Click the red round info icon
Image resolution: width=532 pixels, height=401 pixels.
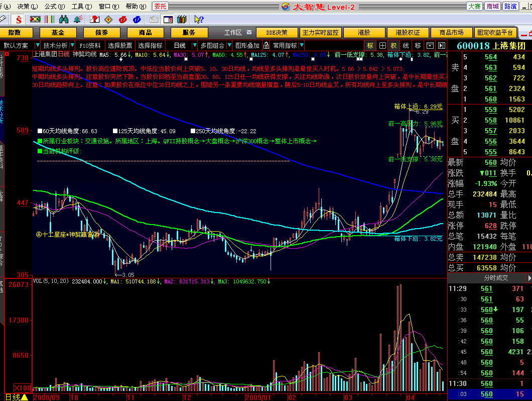(x=123, y=20)
